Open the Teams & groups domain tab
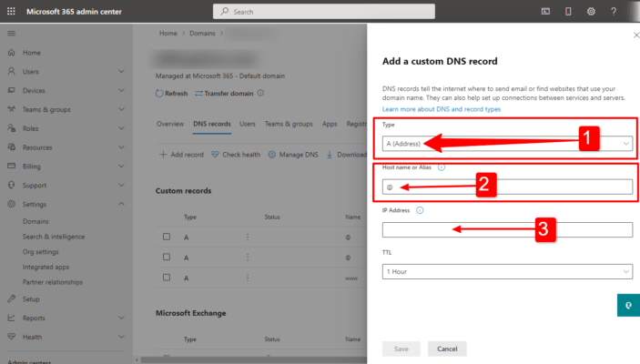 click(289, 123)
